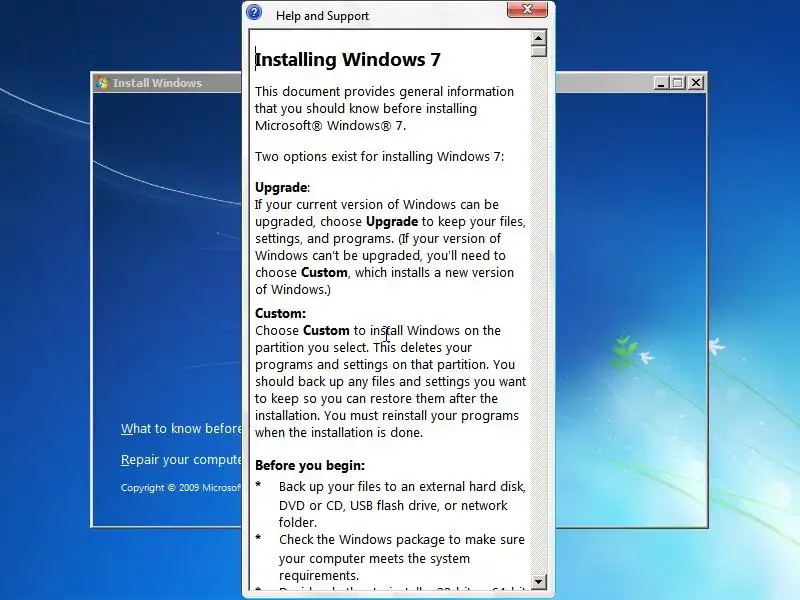The image size is (800, 600).
Task: Click the Install Windows logo icon
Action: [103, 83]
